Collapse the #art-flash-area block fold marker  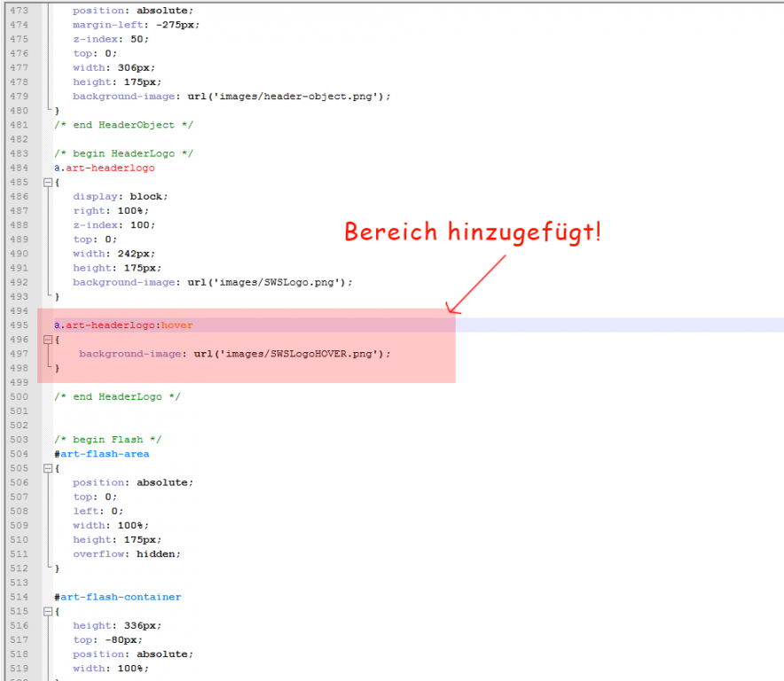(47, 468)
